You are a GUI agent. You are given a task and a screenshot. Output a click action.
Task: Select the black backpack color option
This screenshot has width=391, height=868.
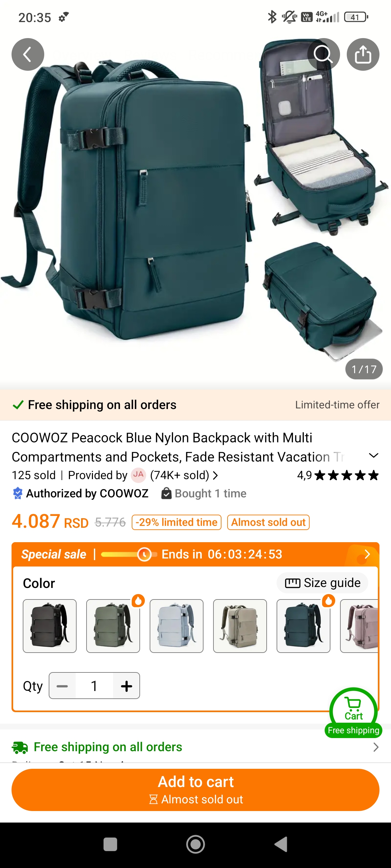point(50,626)
